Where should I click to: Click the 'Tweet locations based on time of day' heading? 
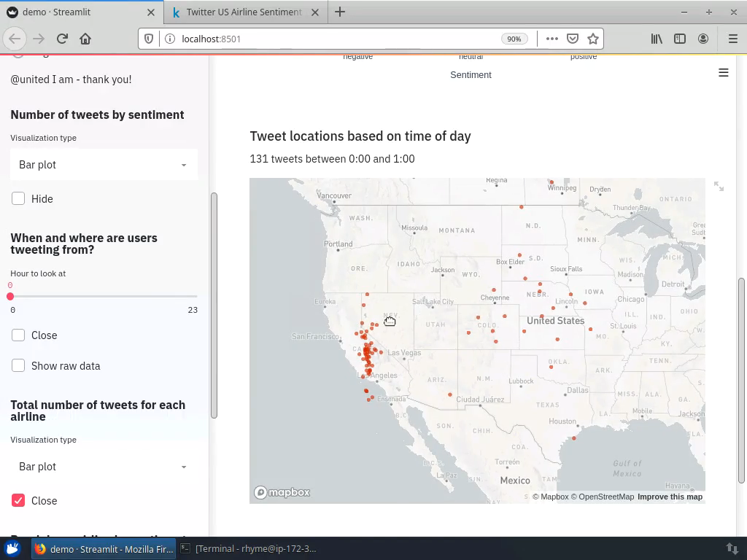[x=360, y=136]
